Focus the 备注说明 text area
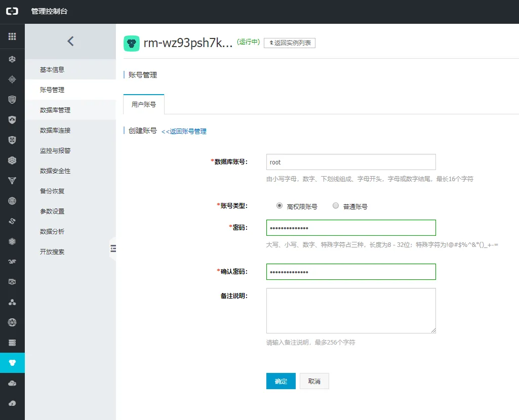The image size is (519, 420). click(351, 311)
